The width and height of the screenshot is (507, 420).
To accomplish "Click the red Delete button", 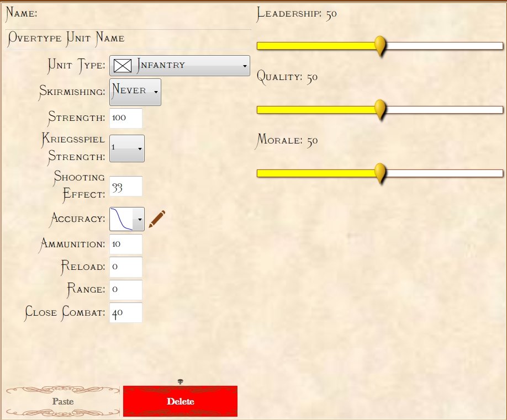I will pos(180,401).
